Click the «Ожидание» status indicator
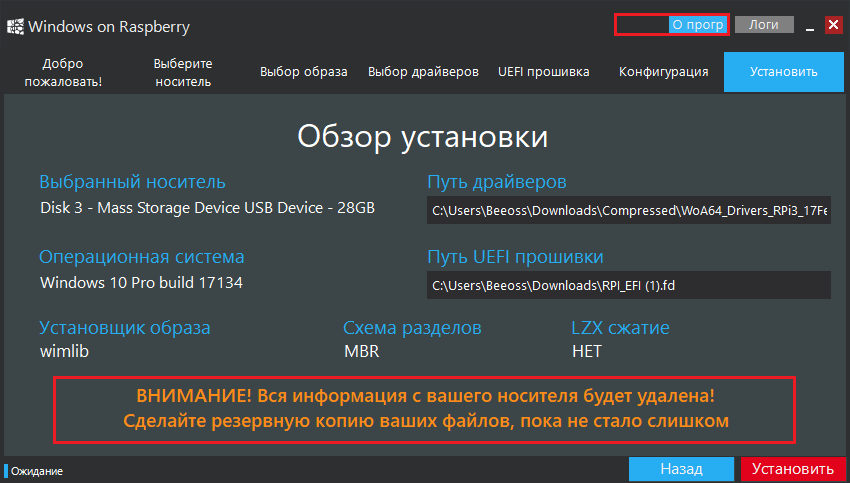Image resolution: width=850 pixels, height=483 pixels. 37,470
